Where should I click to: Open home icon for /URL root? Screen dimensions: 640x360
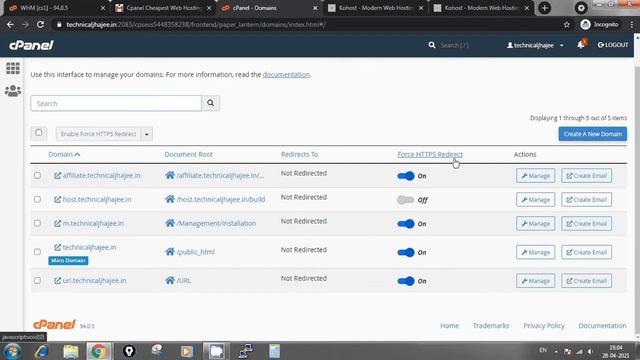[x=170, y=280]
